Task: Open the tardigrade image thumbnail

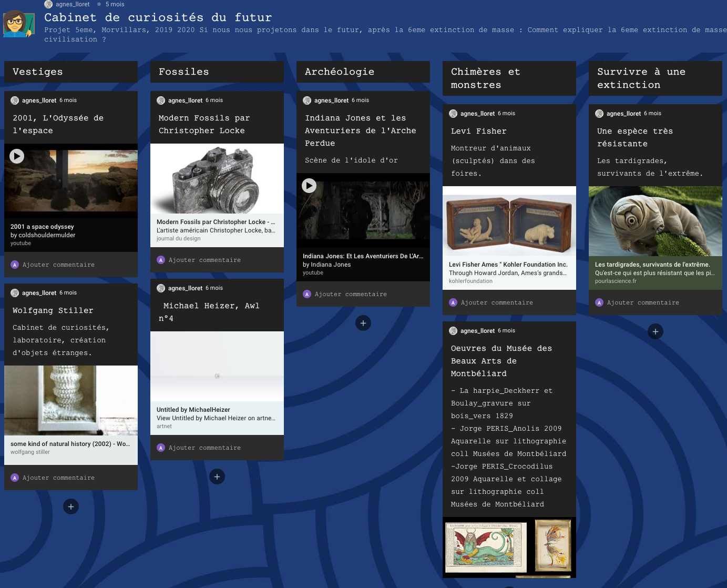Action: [656, 221]
